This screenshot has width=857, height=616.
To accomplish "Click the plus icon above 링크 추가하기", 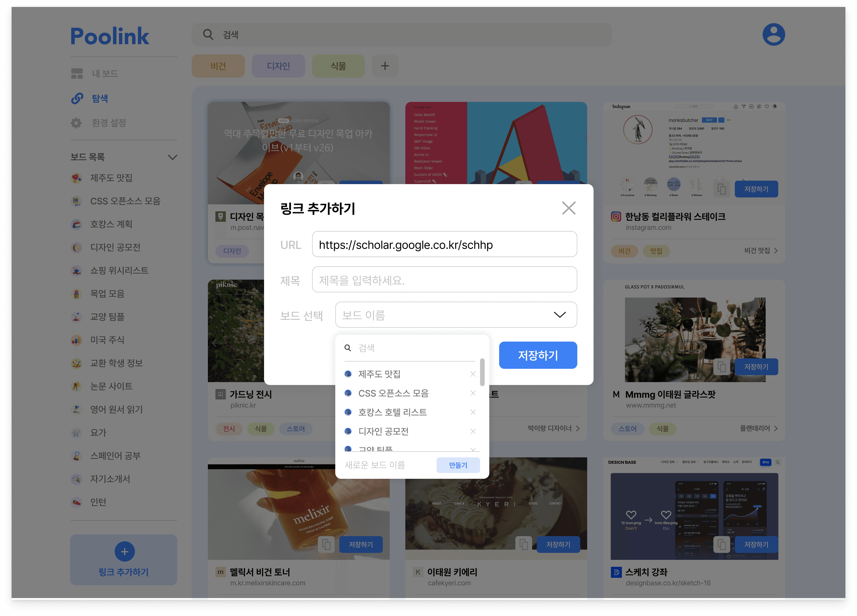I will click(124, 551).
